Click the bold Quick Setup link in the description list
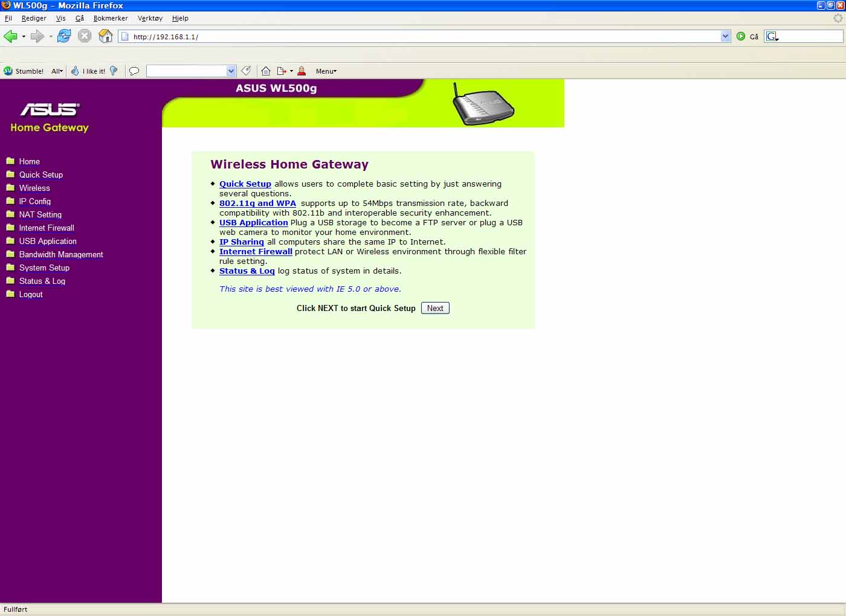This screenshot has width=846, height=616. coord(245,184)
